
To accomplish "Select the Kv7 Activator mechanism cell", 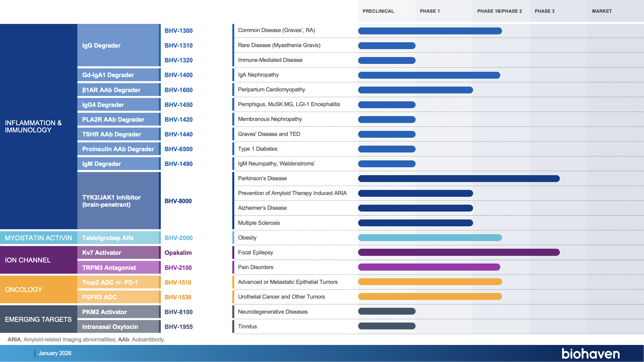I will 119,253.
